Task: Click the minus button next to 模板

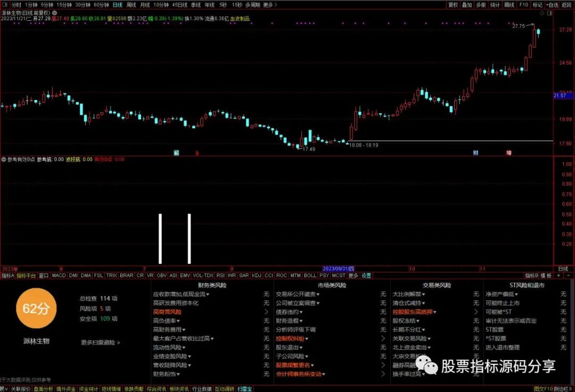Action: point(568,275)
